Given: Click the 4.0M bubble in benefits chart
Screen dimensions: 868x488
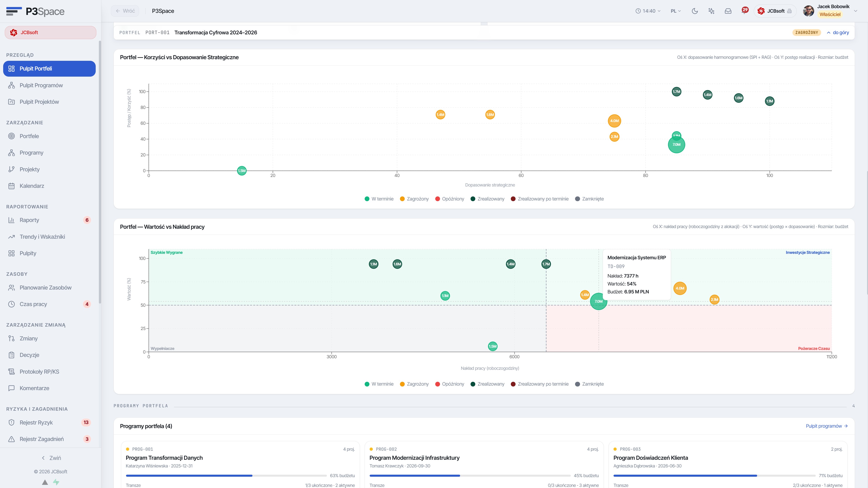Looking at the screenshot, I should 614,121.
